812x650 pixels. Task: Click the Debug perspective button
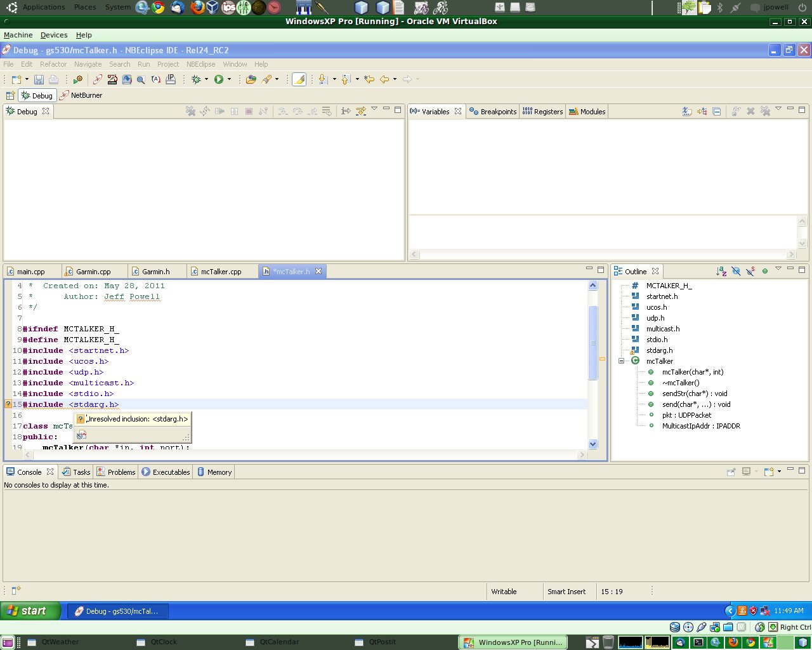tap(37, 95)
